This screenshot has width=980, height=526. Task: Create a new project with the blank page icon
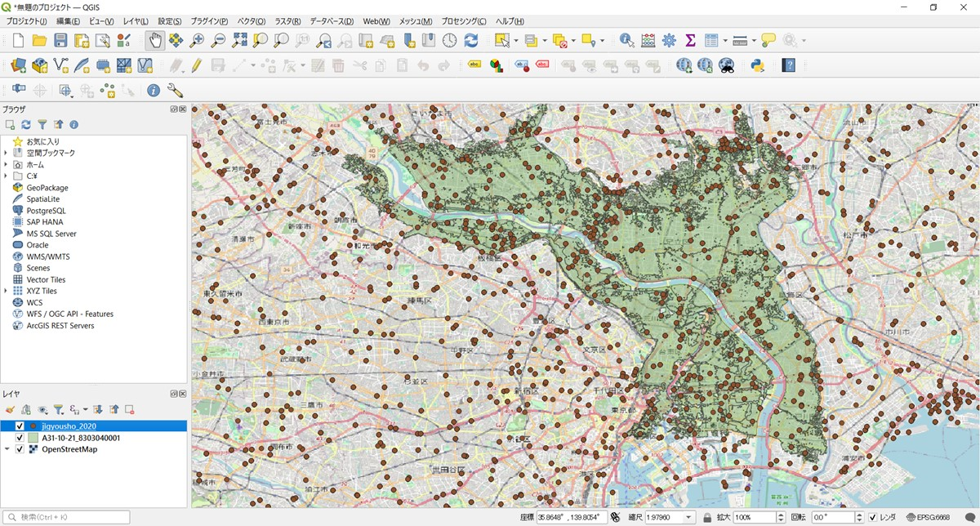click(x=18, y=40)
